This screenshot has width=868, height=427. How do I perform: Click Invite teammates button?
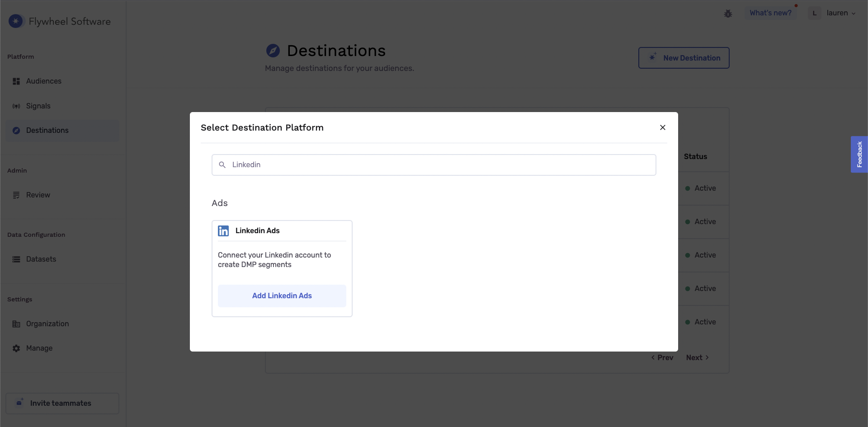62,403
